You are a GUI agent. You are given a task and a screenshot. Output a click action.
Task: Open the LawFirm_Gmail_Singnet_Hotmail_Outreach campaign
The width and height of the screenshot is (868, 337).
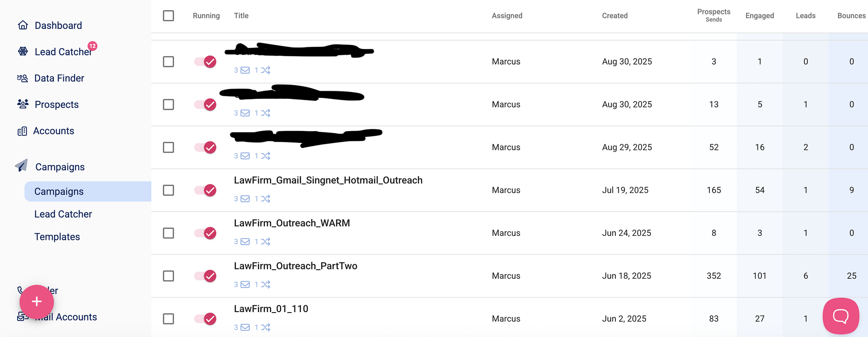[328, 180]
